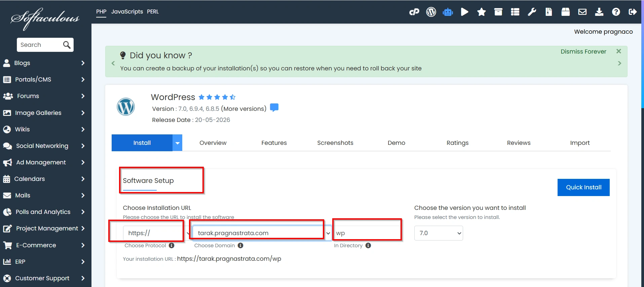The image size is (644, 287).
Task: Click the WordPress logo beside the title
Action: coord(126,107)
